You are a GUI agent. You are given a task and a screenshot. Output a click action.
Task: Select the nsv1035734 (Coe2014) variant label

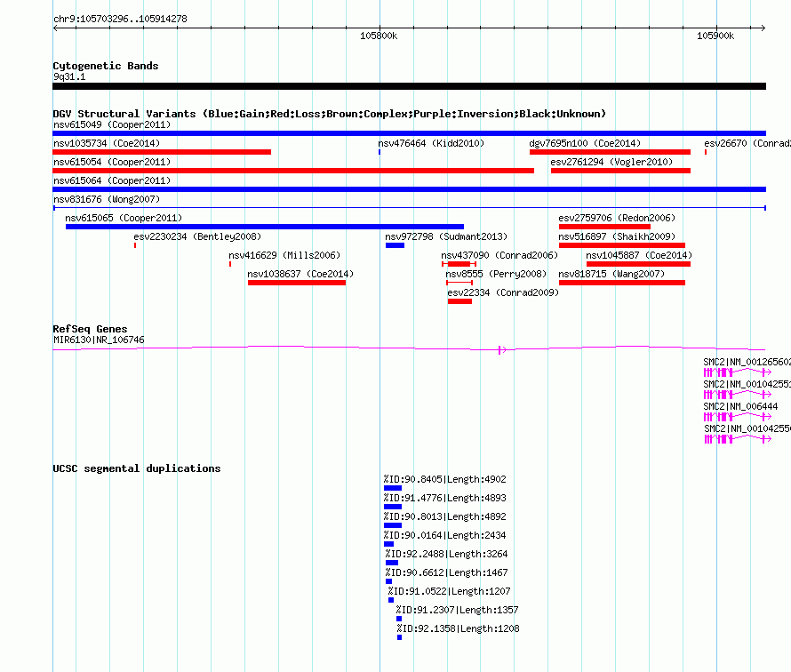click(107, 143)
